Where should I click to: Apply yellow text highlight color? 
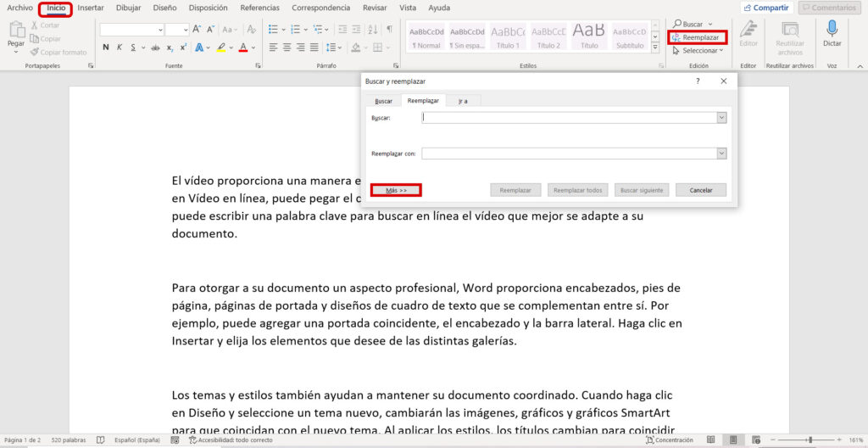tap(221, 48)
